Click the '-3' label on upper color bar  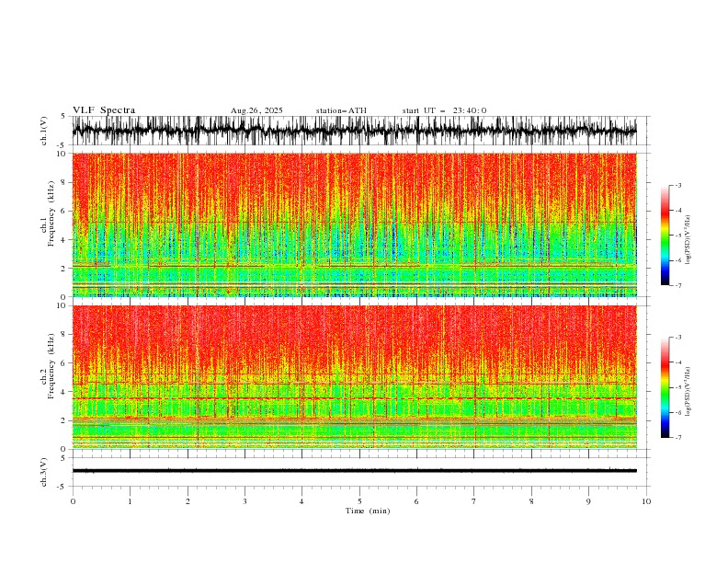677,185
